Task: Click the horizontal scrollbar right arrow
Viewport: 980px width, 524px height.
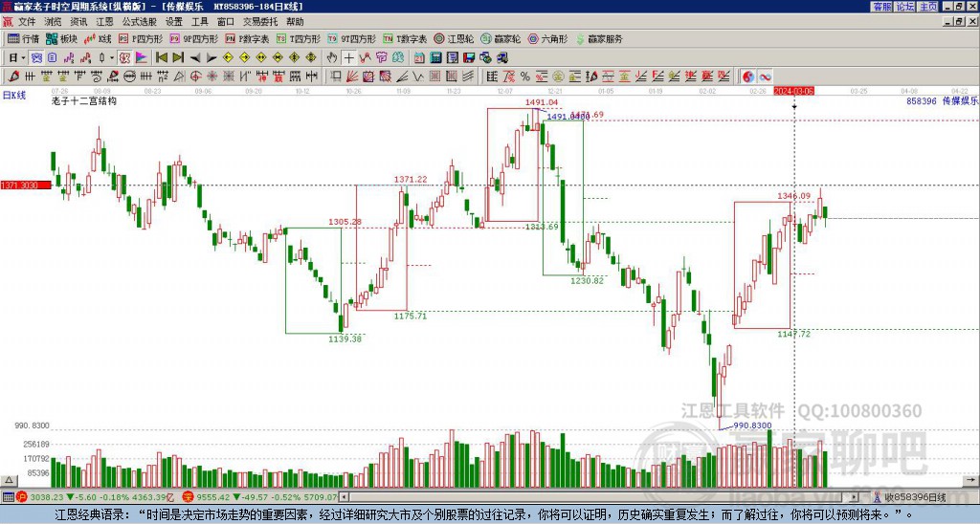Action: tap(855, 497)
